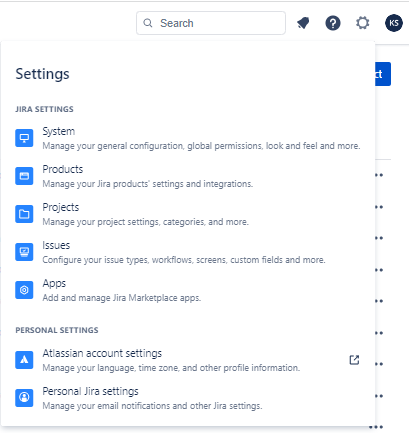
Task: Click the partly hidden blue button behind the panel
Action: 383,74
